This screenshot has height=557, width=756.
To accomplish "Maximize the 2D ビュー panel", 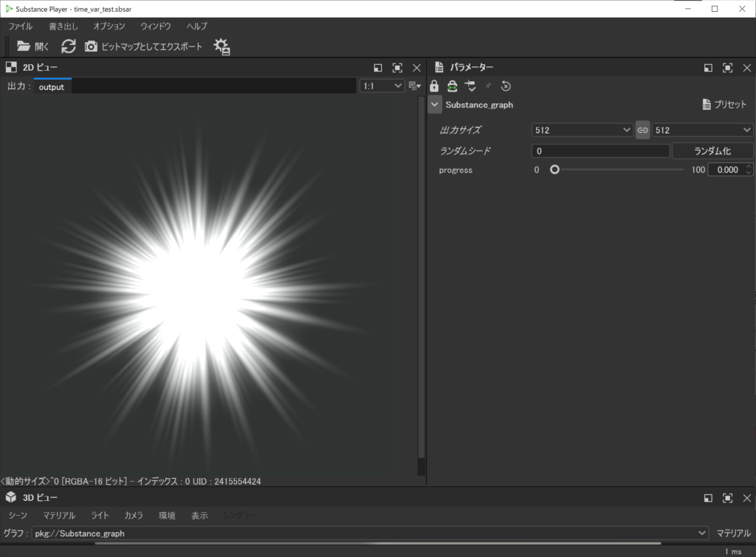I will tap(397, 67).
